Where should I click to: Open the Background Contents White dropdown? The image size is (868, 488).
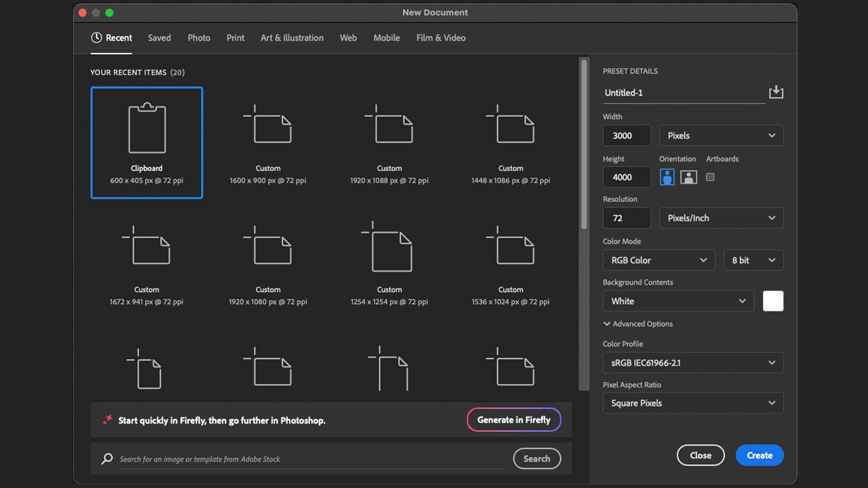pos(678,301)
